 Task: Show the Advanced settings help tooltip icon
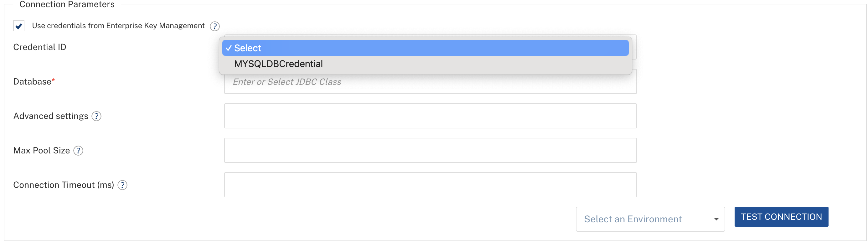[96, 116]
